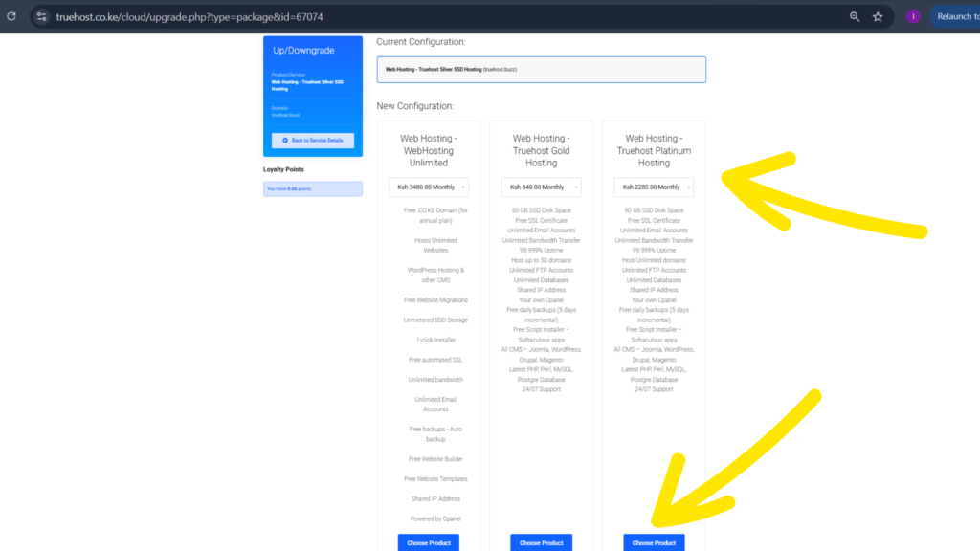
Task: Click 'Powered by Cpanel' feature text
Action: click(435, 518)
